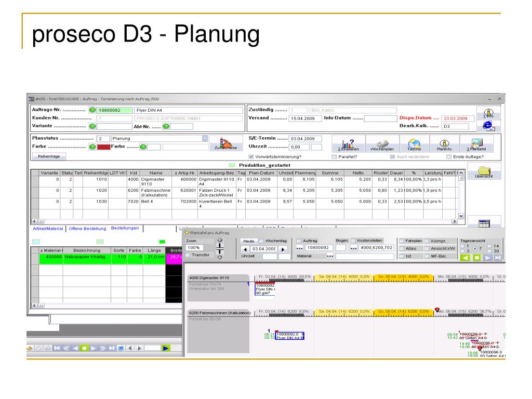Click the blue window icon in bottom bar

pos(121,348)
